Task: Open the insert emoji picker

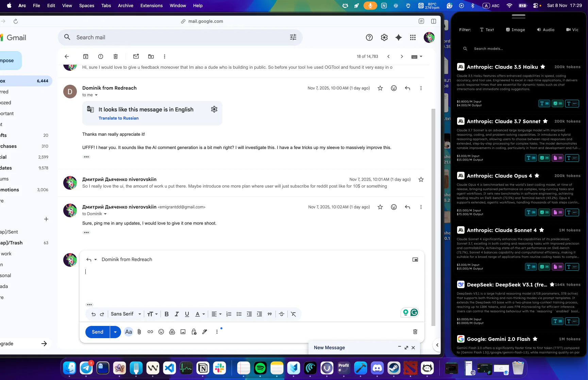Action: pos(161,332)
